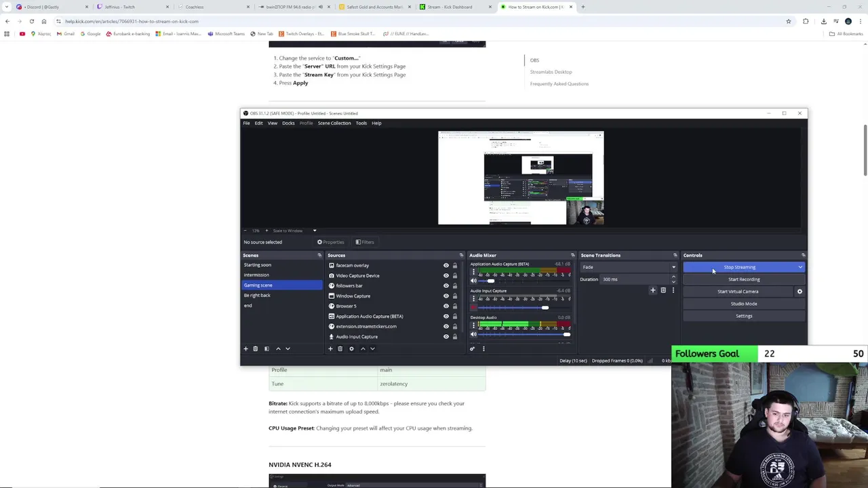Open virtual camera settings gear icon
Screen dimensions: 868x488
(800, 291)
